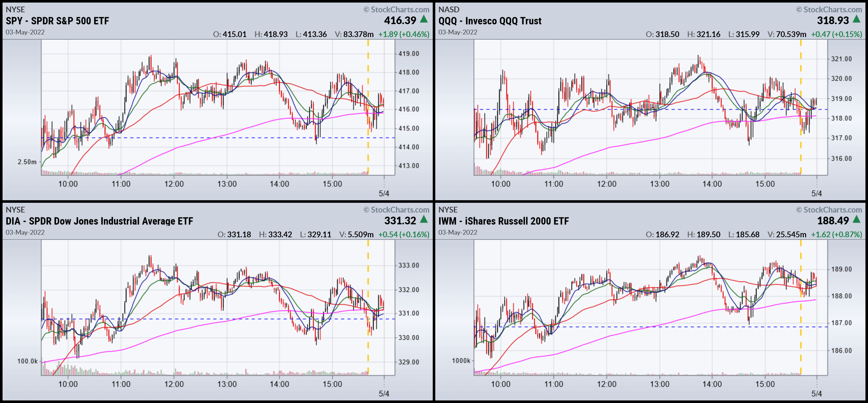Screen dimensions: 868x403
Task: Click the 03-May-2022 date under the DIA title
Action: click(x=25, y=232)
